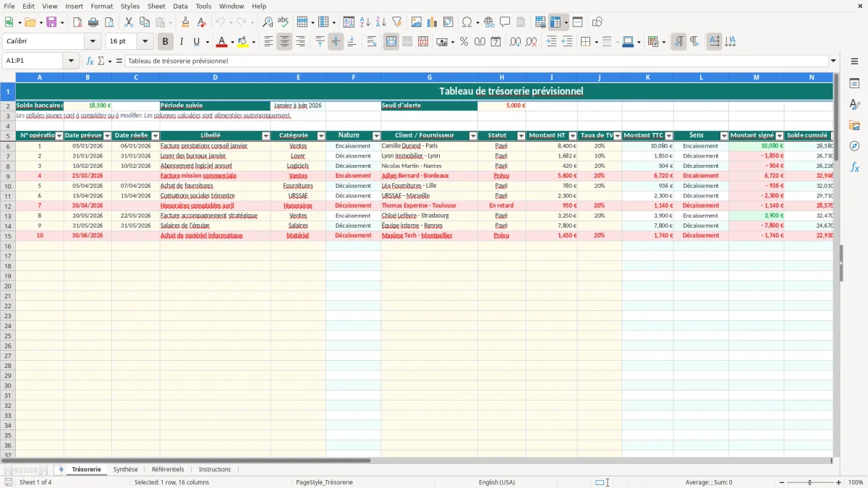
Task: Insert an image
Action: click(x=417, y=22)
